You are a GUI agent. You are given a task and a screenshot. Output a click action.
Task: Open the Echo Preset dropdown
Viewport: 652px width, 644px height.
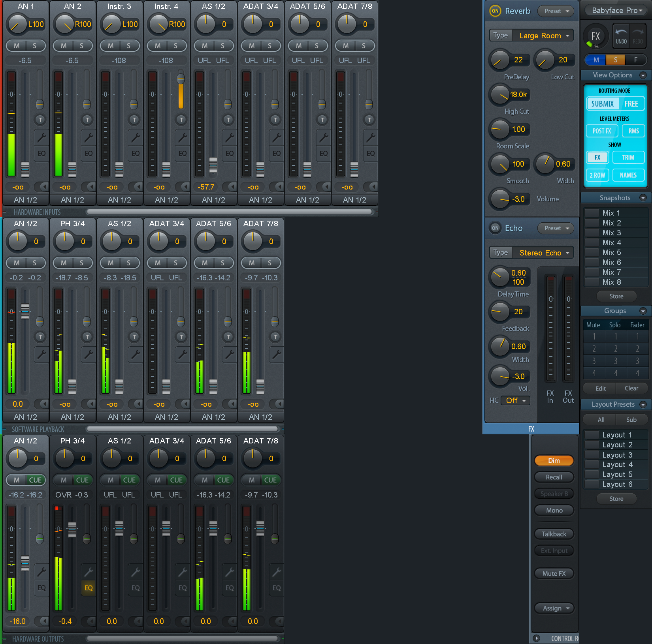click(x=556, y=228)
